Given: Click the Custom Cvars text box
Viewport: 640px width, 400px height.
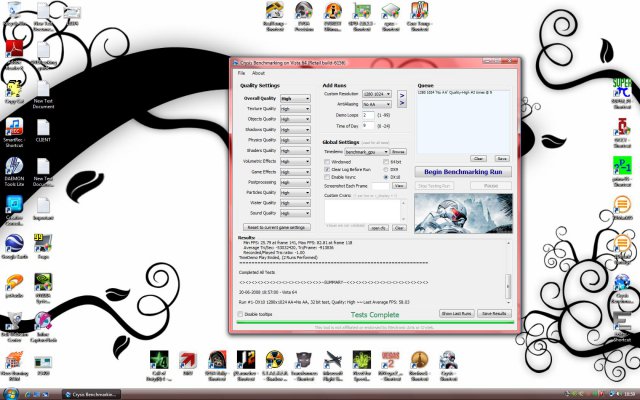Looking at the screenshot, I should 362,211.
